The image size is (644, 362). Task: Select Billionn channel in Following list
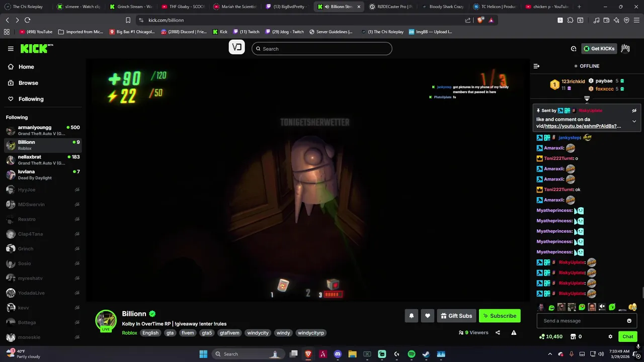pos(42,145)
